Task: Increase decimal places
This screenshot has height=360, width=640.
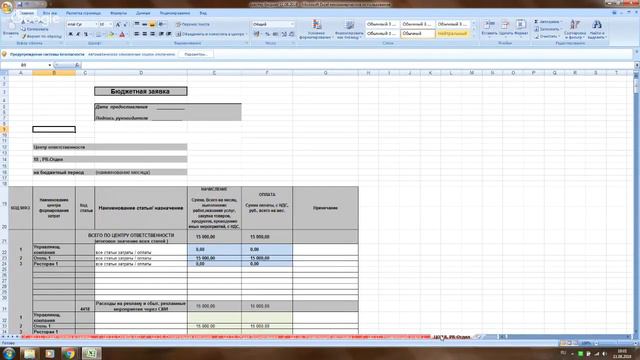Action: pyautogui.click(x=284, y=34)
